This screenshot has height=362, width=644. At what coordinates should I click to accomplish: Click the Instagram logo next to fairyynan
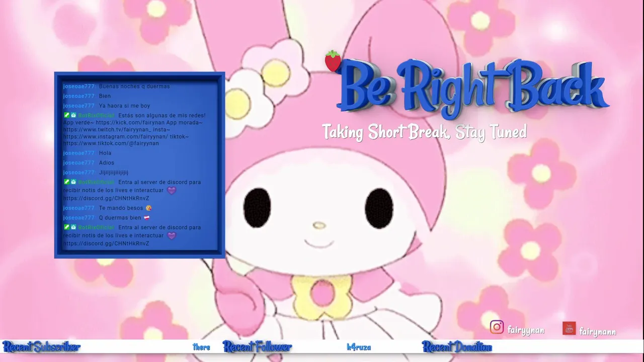click(497, 327)
